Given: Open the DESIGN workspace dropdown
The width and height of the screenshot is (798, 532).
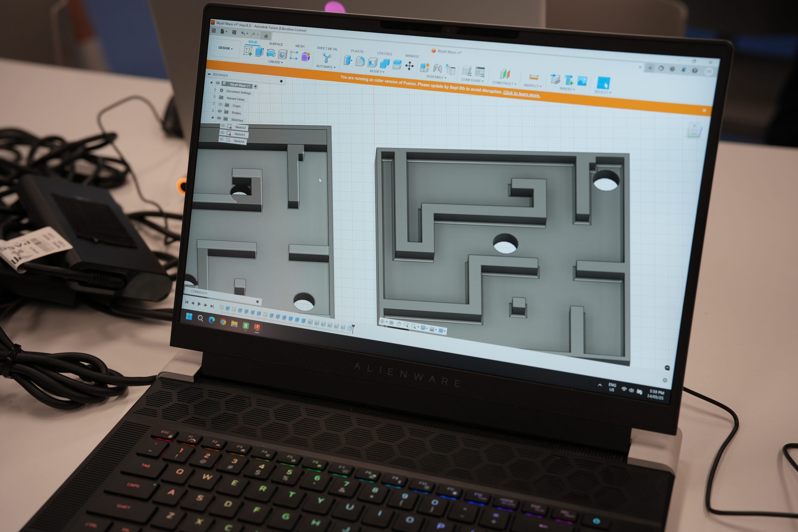Looking at the screenshot, I should [225, 48].
